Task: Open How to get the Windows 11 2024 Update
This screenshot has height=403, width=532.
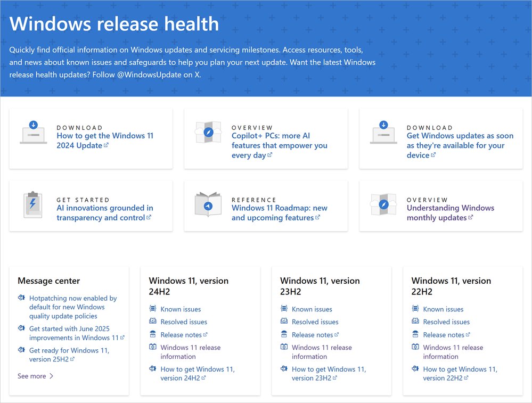Action: click(x=105, y=141)
